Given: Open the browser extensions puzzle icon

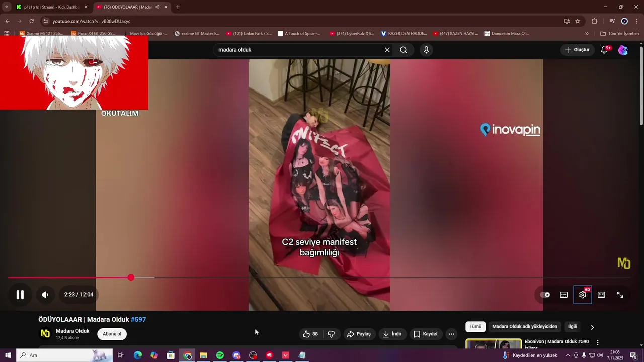Looking at the screenshot, I should [595, 21].
